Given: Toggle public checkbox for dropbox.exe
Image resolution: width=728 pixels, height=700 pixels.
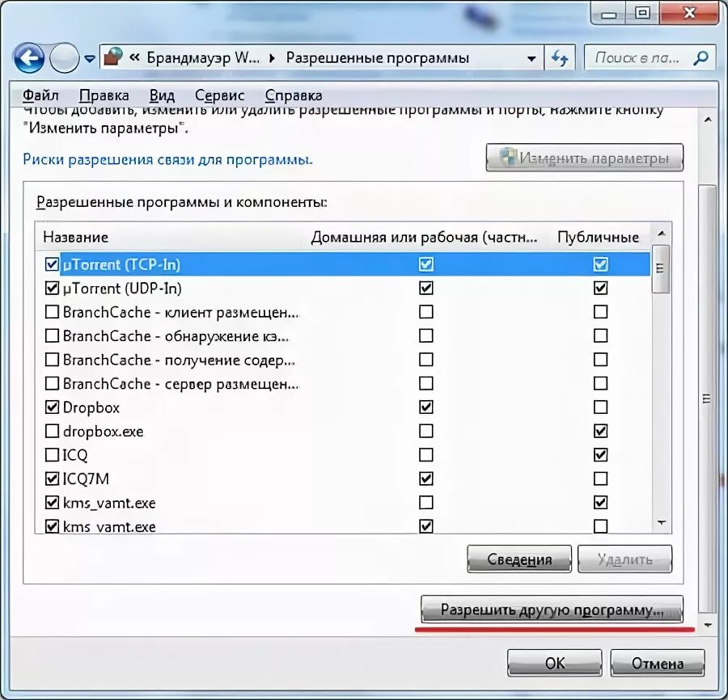Looking at the screenshot, I should click(x=601, y=431).
